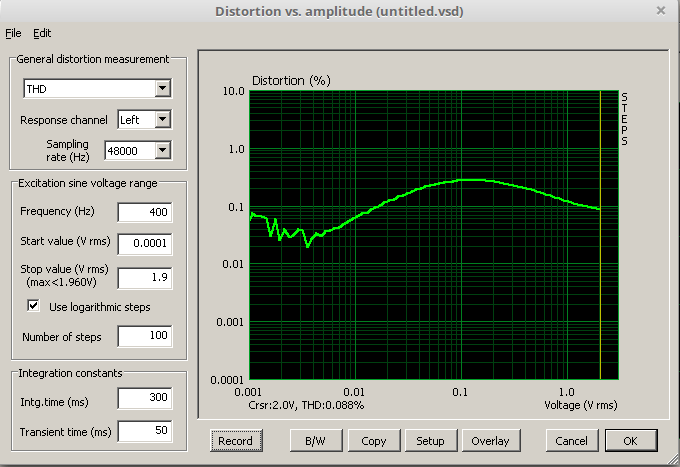Click the vertical STEPS label beside graph
The height and width of the screenshot is (467, 680).
click(624, 119)
